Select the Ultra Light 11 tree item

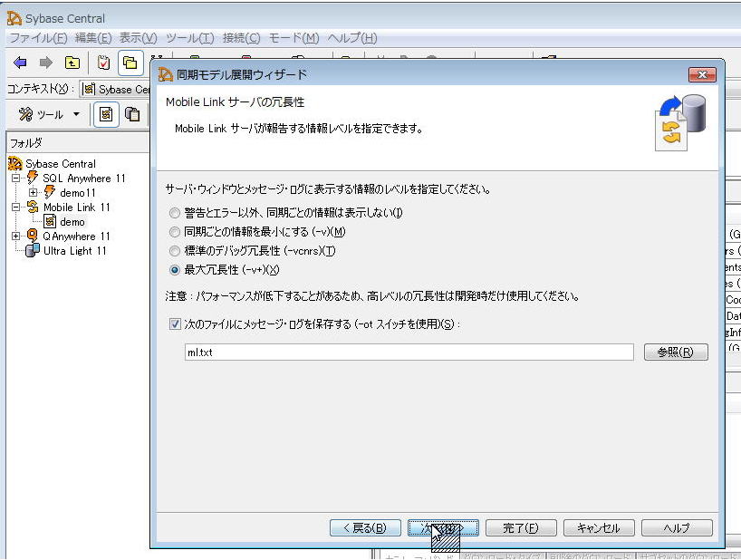pos(74,251)
